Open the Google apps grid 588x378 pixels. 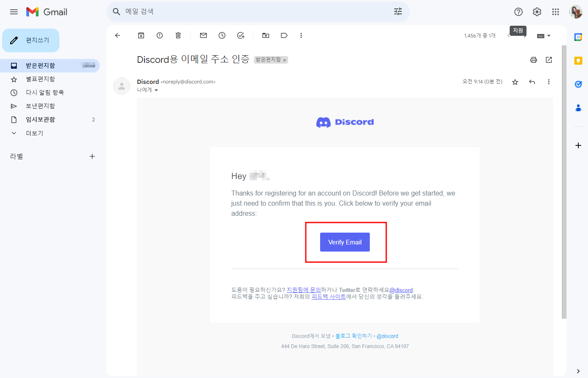coord(556,12)
